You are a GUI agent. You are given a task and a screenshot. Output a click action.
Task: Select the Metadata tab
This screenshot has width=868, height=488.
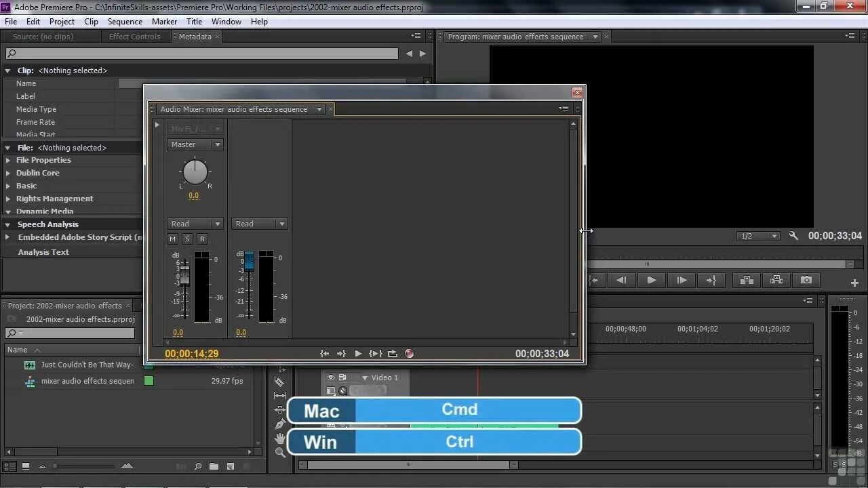195,37
